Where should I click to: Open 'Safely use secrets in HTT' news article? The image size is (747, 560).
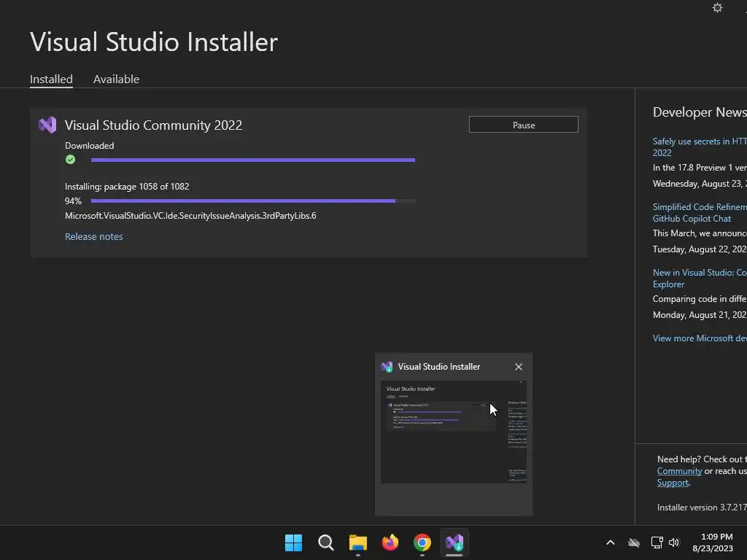[700, 147]
